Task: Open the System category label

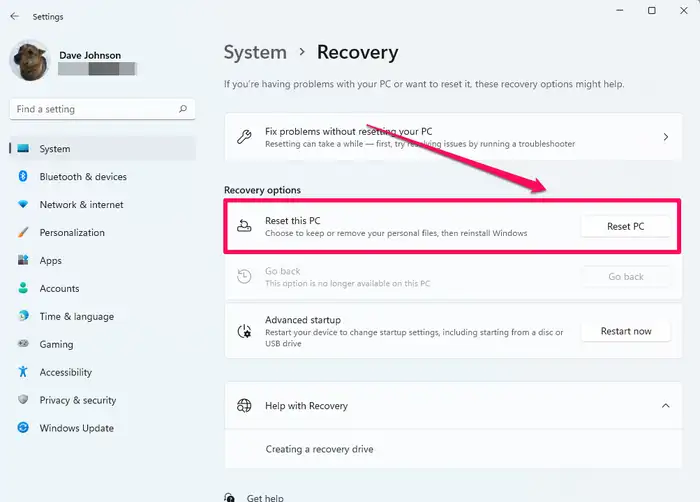Action: pos(54,149)
